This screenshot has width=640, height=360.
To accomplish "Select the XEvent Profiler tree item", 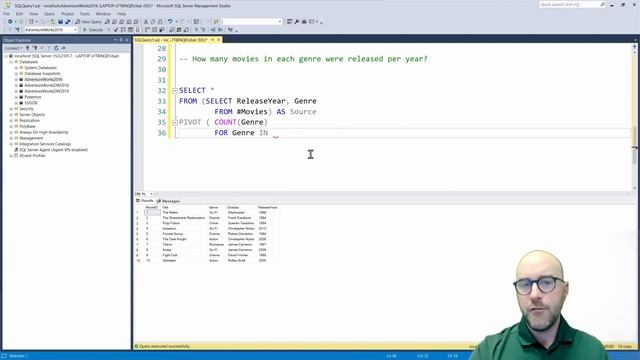I will click(32, 156).
